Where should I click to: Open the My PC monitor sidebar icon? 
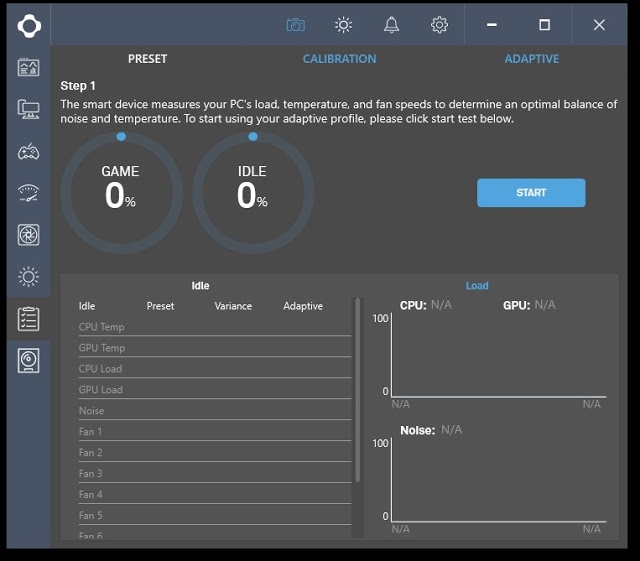pyautogui.click(x=29, y=109)
